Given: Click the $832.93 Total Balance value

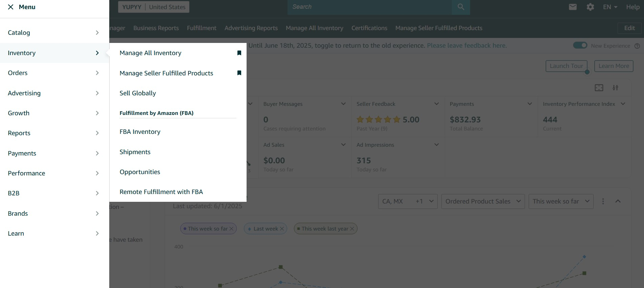Looking at the screenshot, I should tap(465, 120).
